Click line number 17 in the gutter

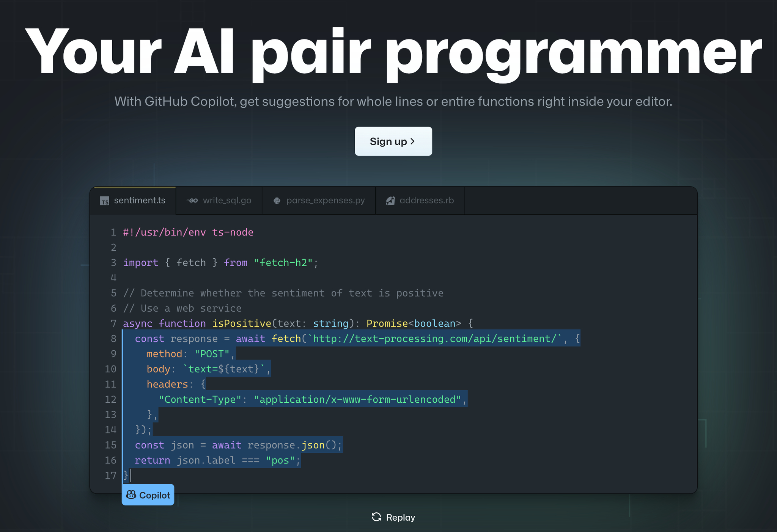point(110,475)
